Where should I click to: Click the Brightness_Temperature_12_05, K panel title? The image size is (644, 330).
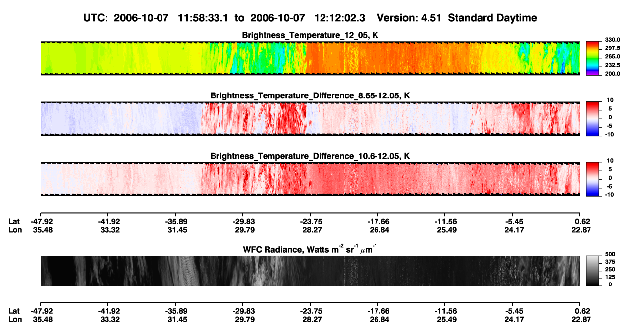[310, 35]
